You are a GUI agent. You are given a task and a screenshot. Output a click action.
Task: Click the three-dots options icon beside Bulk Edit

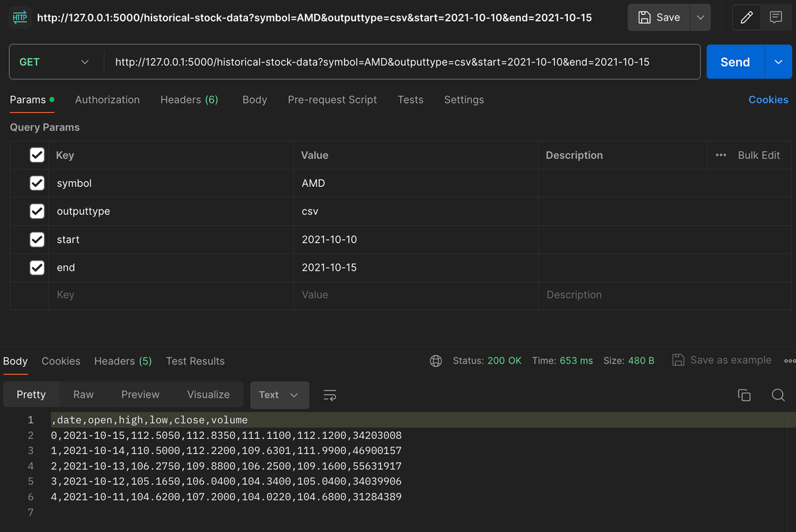point(721,155)
